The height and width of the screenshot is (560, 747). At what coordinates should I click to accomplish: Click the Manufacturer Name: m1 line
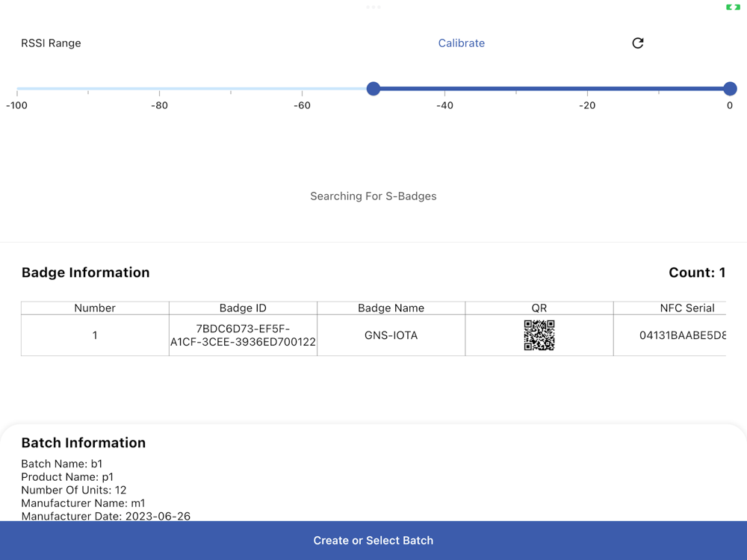click(83, 503)
